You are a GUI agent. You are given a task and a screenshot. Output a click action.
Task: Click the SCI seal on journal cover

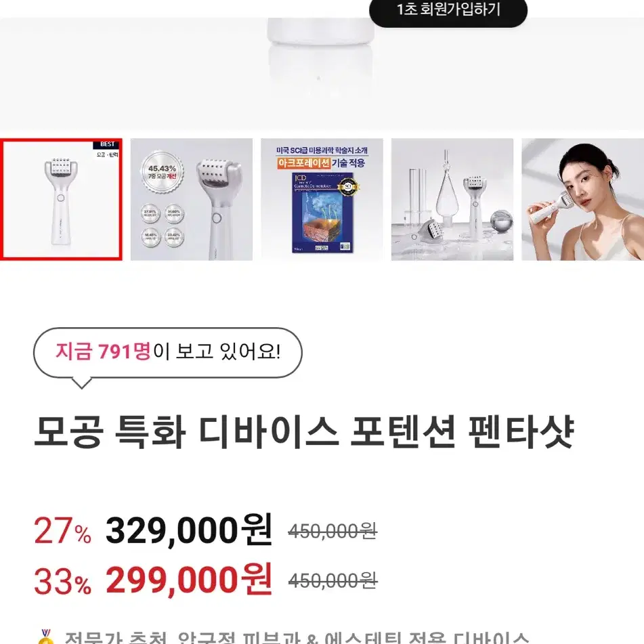pos(347,188)
